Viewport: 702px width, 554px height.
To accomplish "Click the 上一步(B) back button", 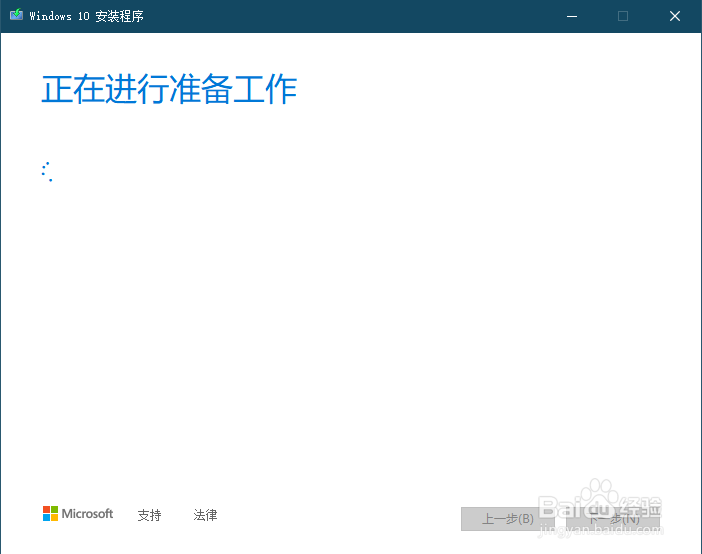I will tap(508, 519).
